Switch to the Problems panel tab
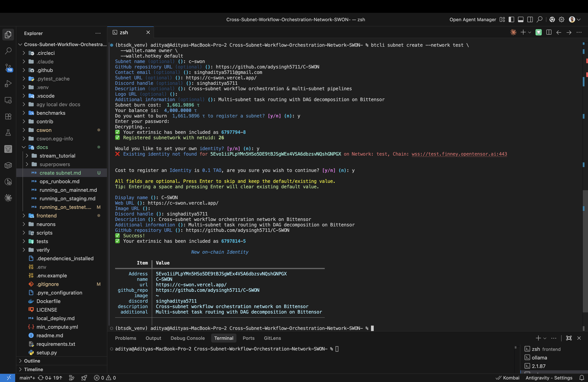 [x=125, y=338]
